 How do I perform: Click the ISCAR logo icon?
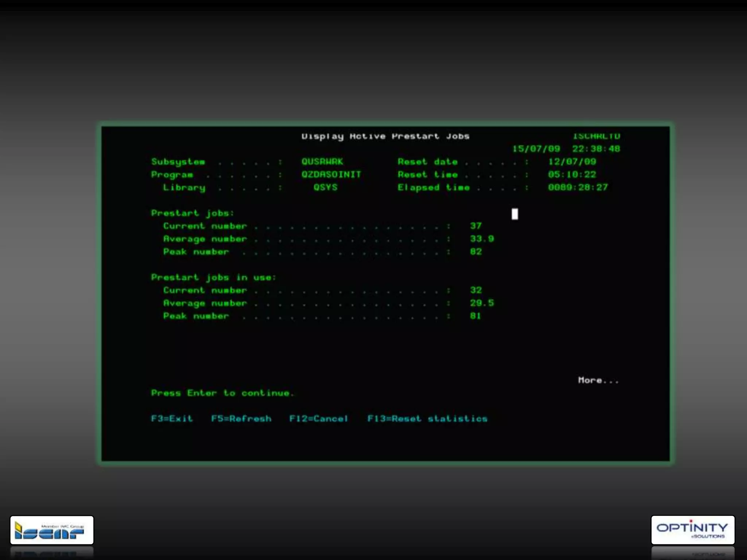[51, 530]
